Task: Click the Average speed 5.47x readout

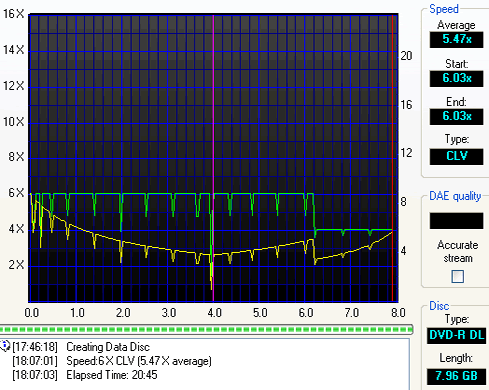Action: coord(456,39)
